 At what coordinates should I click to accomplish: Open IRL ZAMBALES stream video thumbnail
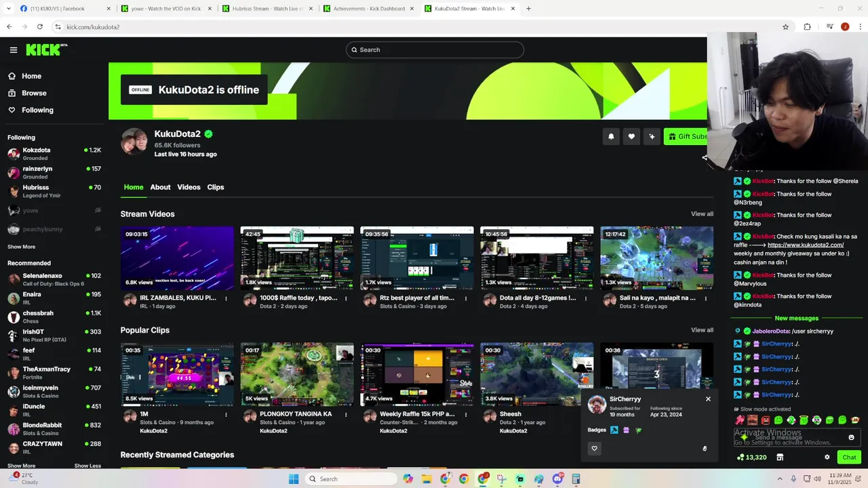click(177, 258)
